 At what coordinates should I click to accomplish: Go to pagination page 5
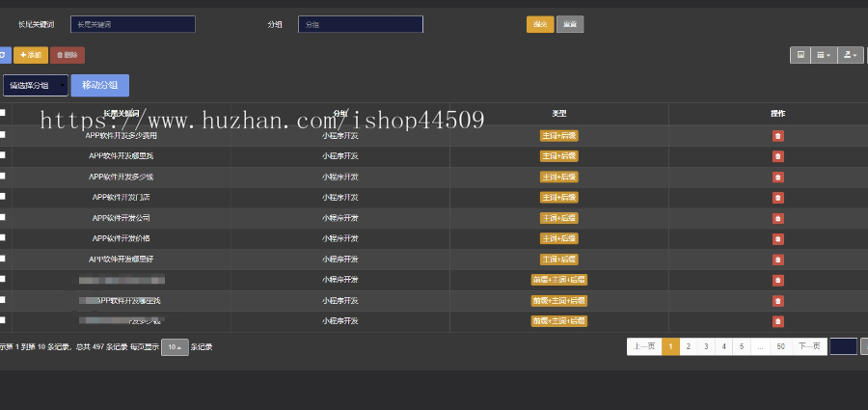tap(742, 346)
